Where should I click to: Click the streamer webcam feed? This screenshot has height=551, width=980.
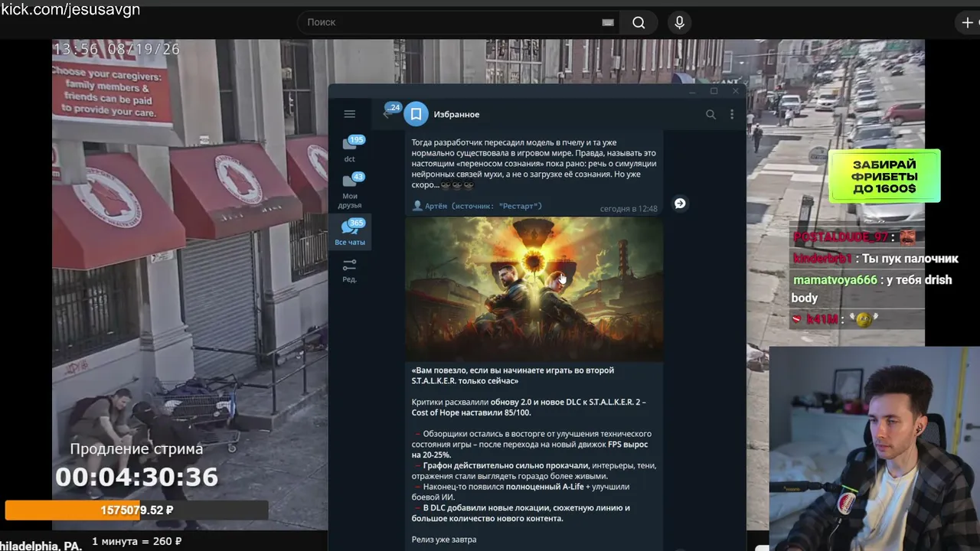click(x=874, y=448)
